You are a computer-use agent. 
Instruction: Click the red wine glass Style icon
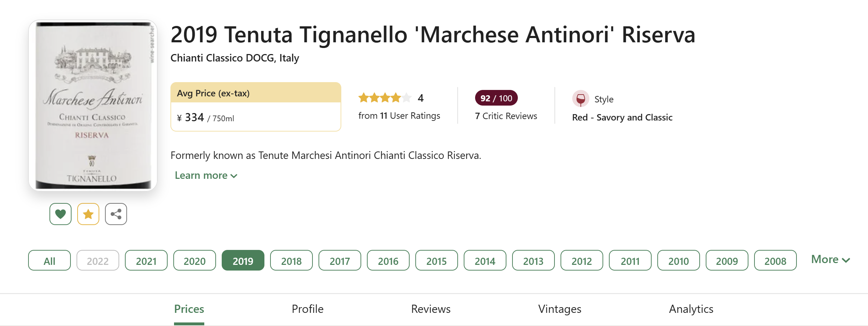tap(580, 99)
